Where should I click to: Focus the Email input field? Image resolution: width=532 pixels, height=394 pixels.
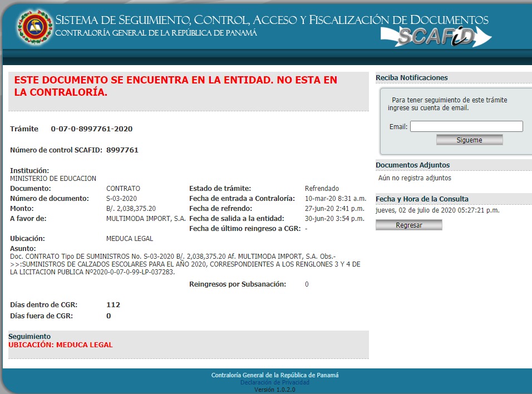466,126
